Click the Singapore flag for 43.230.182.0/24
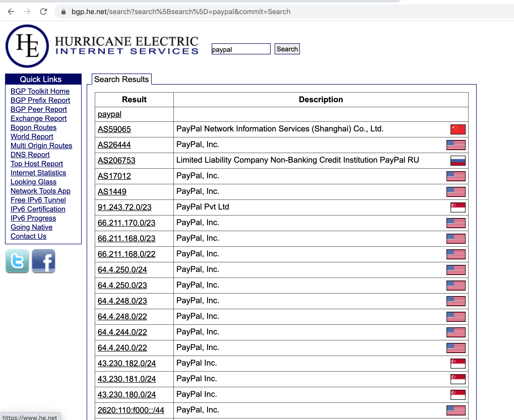Screen dimensions: 514x420 [458, 364]
